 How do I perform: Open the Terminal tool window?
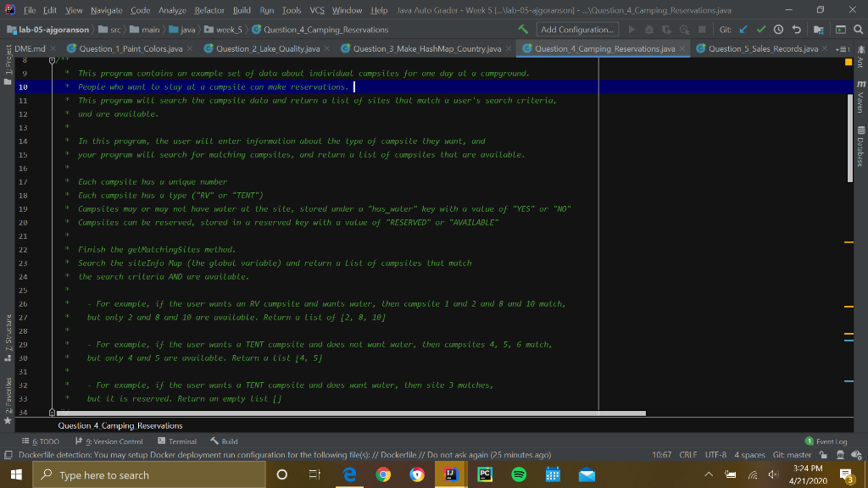coord(177,441)
